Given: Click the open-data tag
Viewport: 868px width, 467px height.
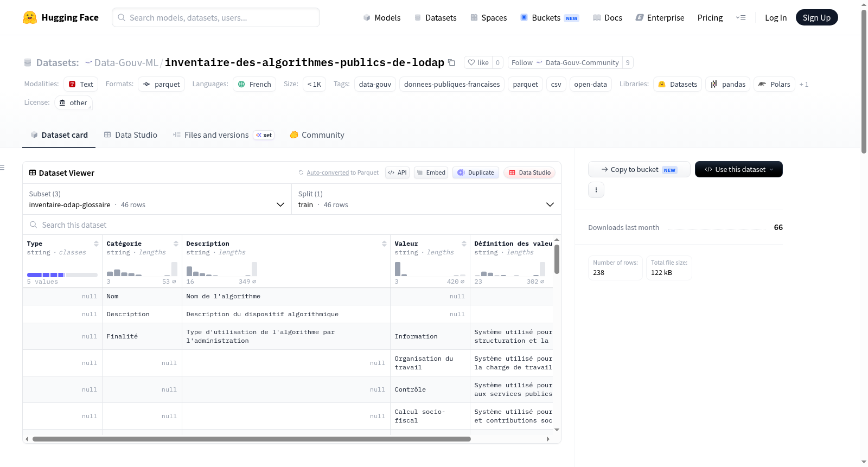Looking at the screenshot, I should click(590, 84).
